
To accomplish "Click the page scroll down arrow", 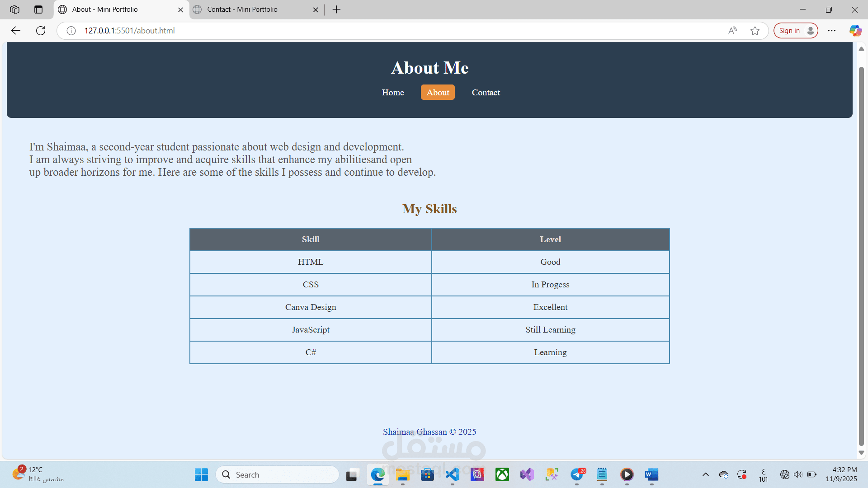I will (861, 453).
